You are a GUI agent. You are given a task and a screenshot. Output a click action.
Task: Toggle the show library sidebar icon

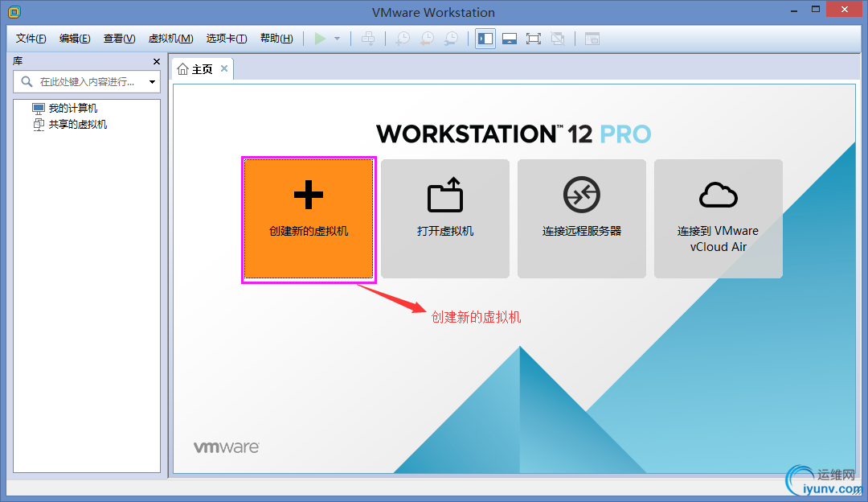[485, 39]
